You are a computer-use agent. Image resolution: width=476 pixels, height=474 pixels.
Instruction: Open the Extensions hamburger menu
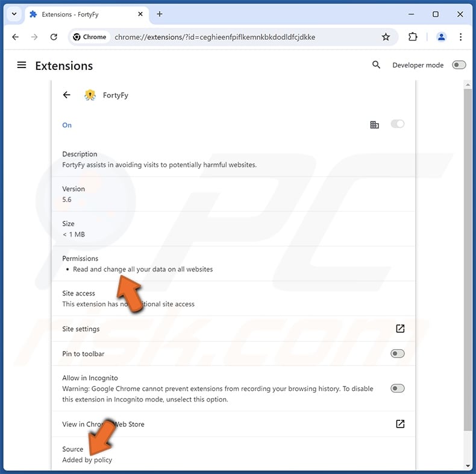[22, 65]
